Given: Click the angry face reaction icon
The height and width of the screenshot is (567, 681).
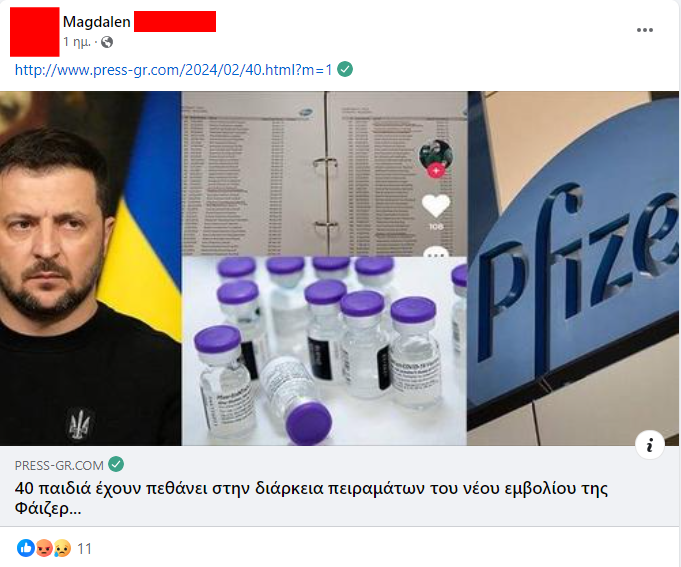Looking at the screenshot, I should tap(44, 548).
